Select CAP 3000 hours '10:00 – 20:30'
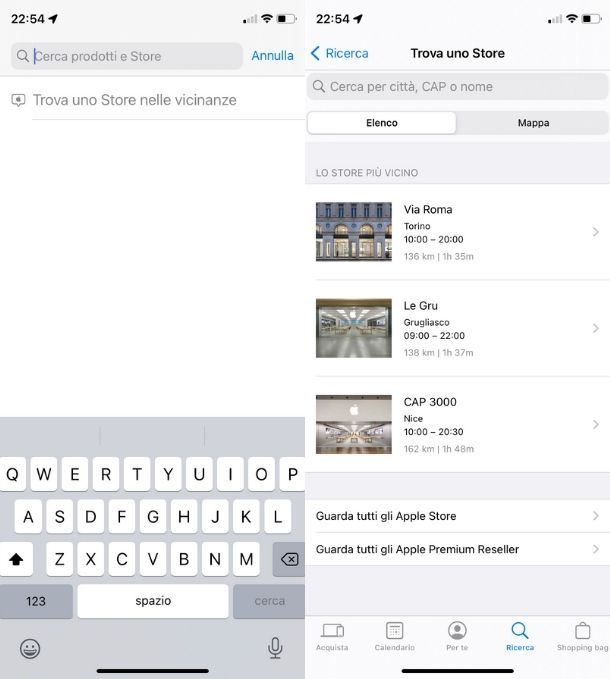610x679 pixels. (433, 432)
